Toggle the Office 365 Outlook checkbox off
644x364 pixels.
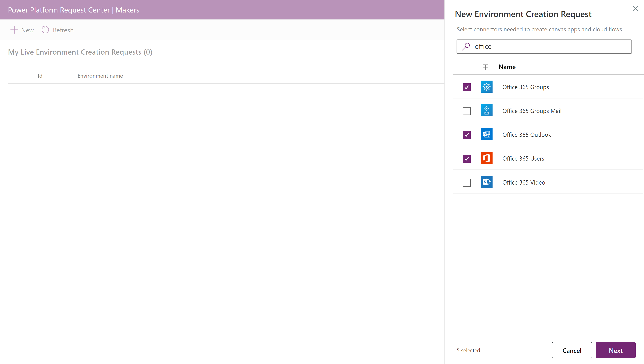(467, 134)
